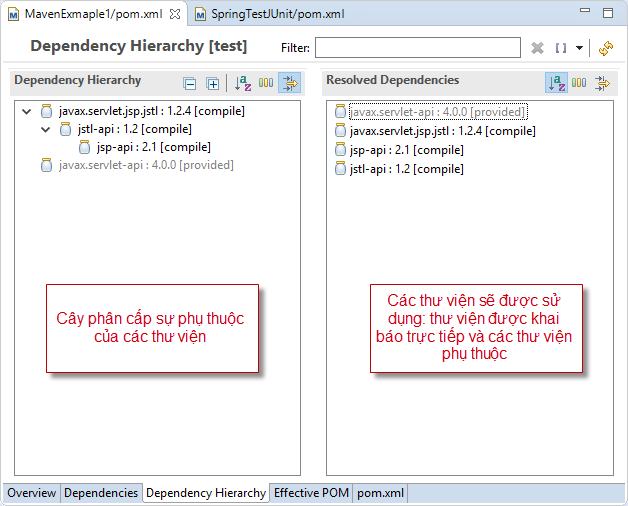Click into the Filter text field
Image resolution: width=628 pixels, height=506 pixels.
point(417,48)
